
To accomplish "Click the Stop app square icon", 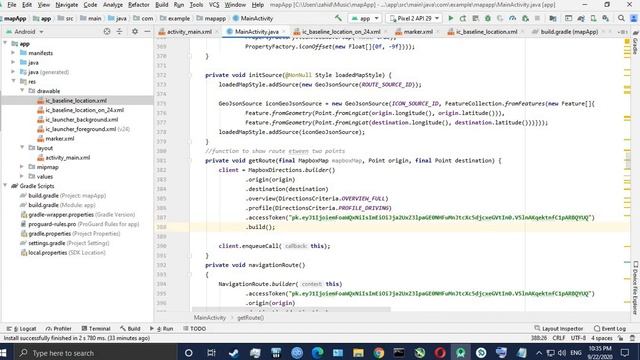I will coord(538,18).
